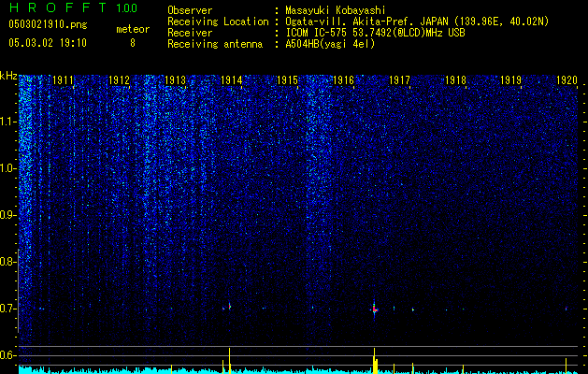
Task: Click the 1.0 kHz axis label
Action: 8,169
